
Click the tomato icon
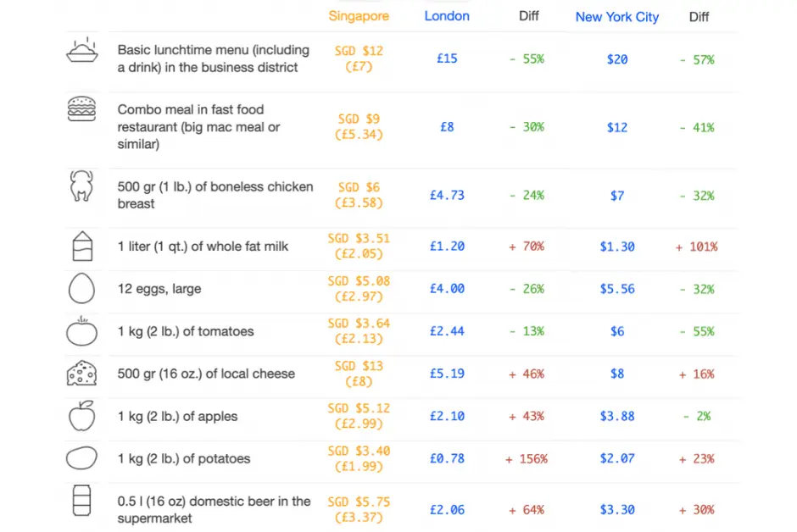[81, 331]
